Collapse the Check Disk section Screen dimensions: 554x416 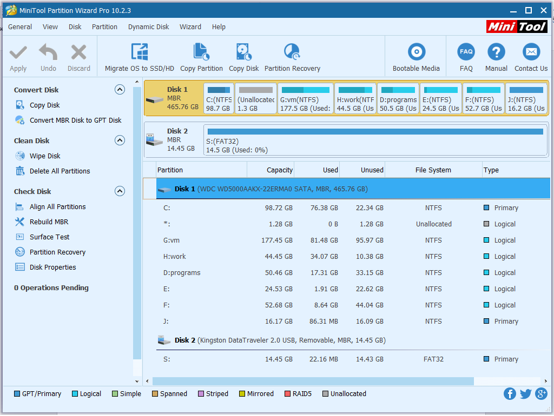pos(120,191)
